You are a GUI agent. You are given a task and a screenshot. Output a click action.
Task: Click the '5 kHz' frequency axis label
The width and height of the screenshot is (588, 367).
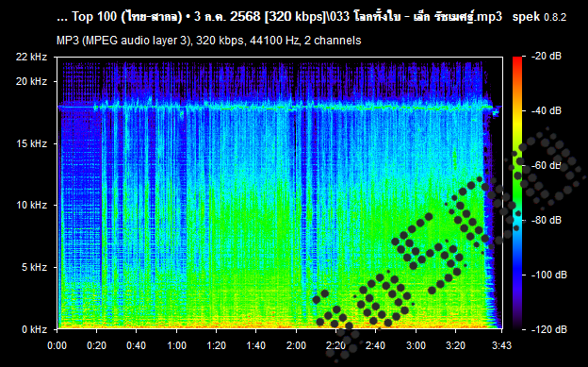(x=34, y=267)
